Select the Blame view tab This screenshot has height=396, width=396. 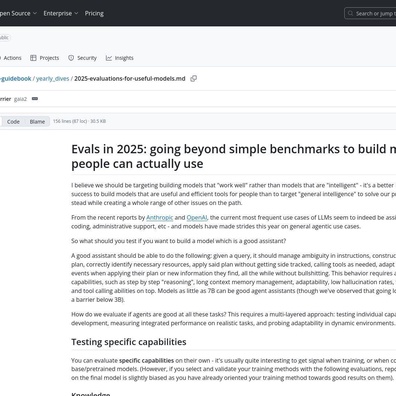pyautogui.click(x=37, y=122)
